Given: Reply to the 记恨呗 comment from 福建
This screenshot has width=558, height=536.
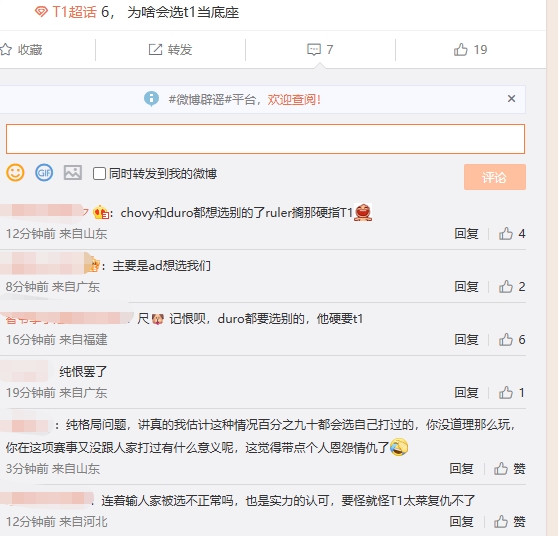Looking at the screenshot, I should coord(466,340).
